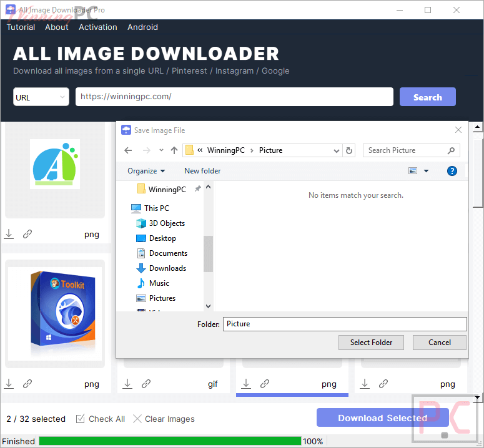The image size is (484, 448).
Task: Go back in the Save dialog navigation
Action: [x=128, y=150]
